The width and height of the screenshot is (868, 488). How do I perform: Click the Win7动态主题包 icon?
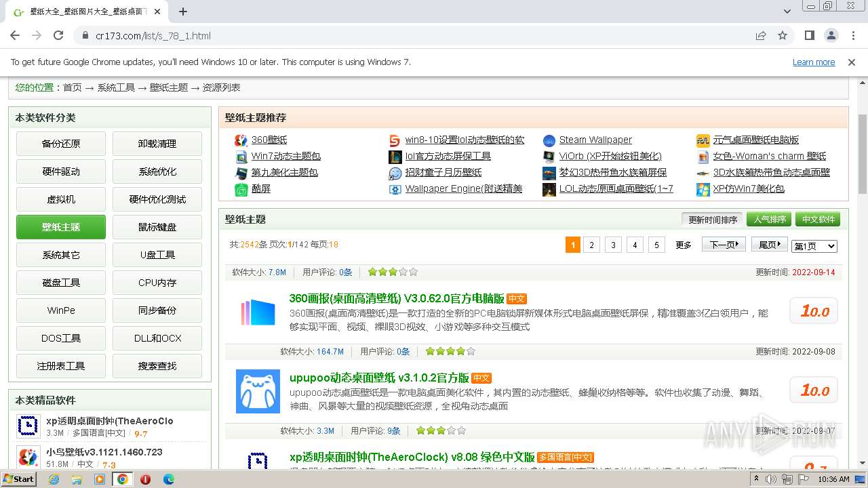coord(241,157)
